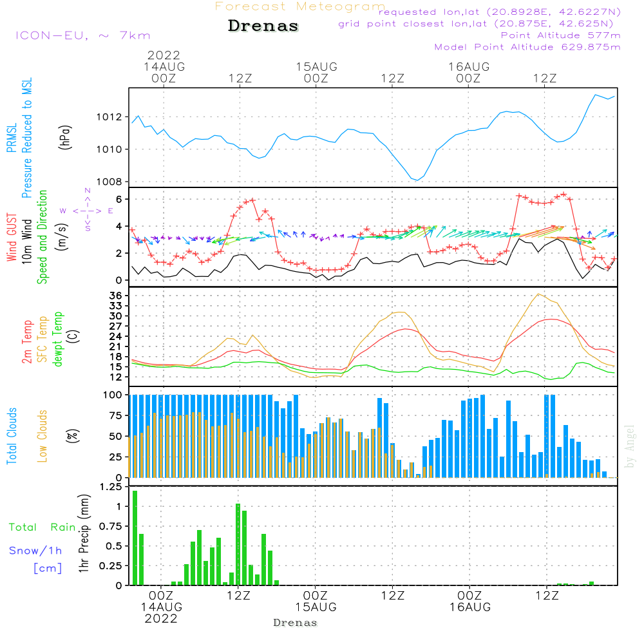Click the '6' tick on wind axis
Viewport: 644px width, 644px height.
pos(119,199)
